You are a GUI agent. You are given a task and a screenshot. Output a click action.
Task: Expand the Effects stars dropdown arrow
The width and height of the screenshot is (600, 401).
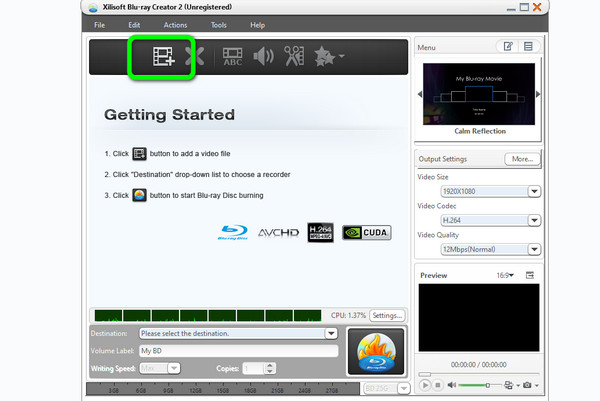(x=342, y=56)
